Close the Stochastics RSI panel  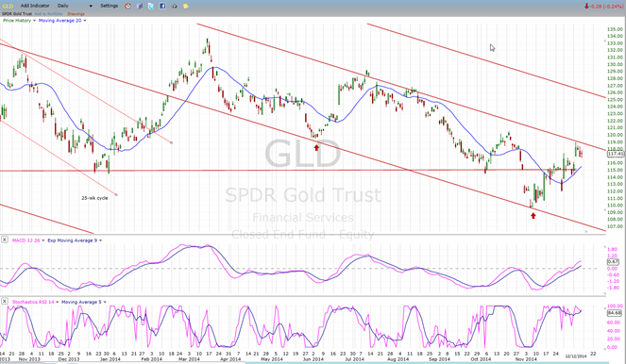point(4,302)
